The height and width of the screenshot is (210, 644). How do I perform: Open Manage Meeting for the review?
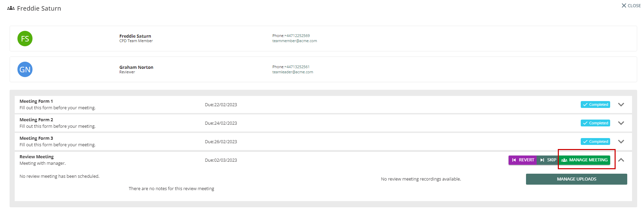(x=585, y=160)
